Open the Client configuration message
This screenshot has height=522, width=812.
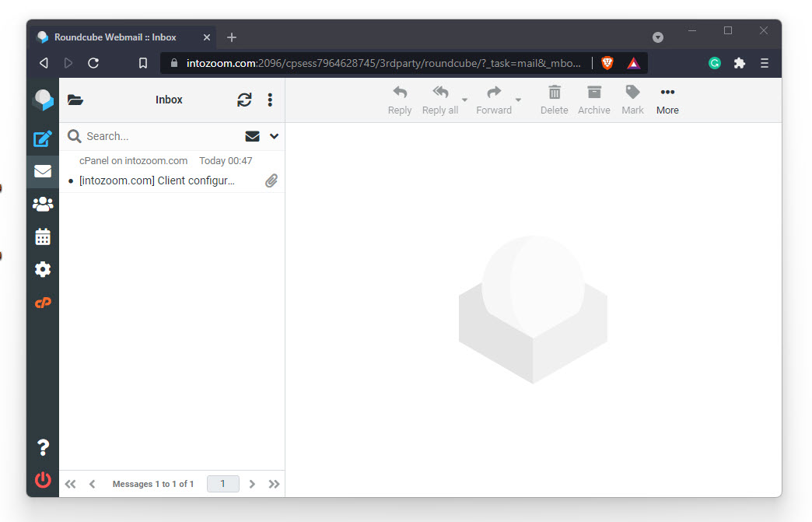(x=157, y=180)
